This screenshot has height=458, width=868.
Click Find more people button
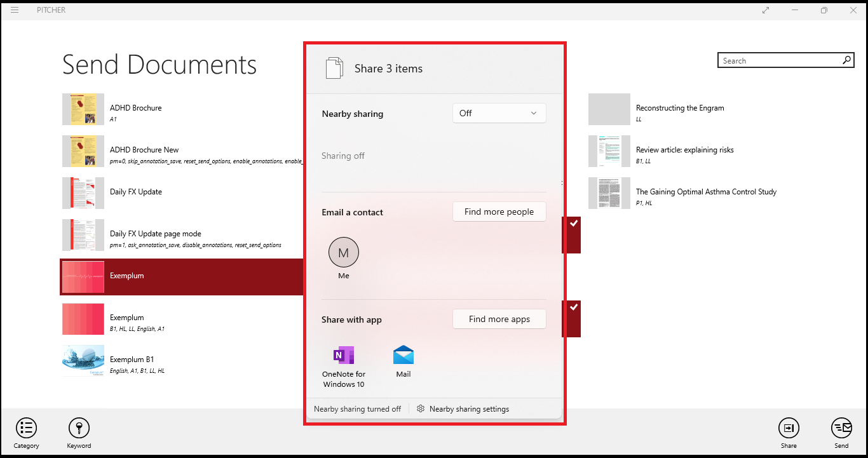pyautogui.click(x=499, y=212)
